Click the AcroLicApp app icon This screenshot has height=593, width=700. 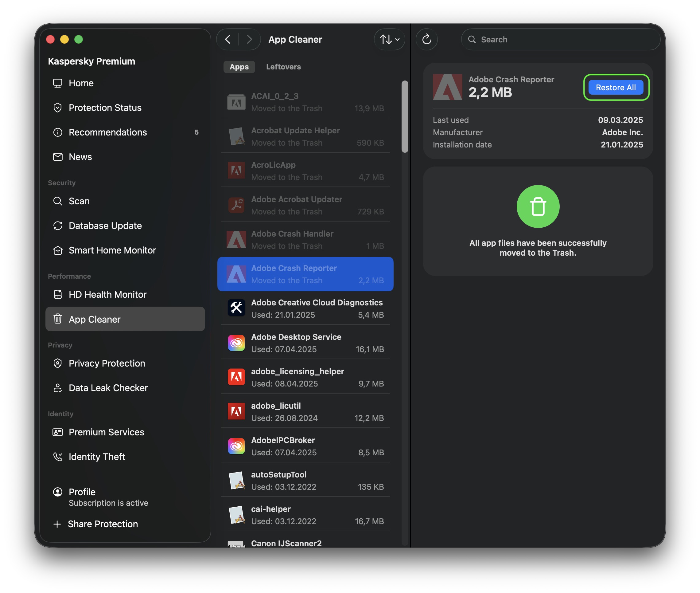[x=236, y=171]
